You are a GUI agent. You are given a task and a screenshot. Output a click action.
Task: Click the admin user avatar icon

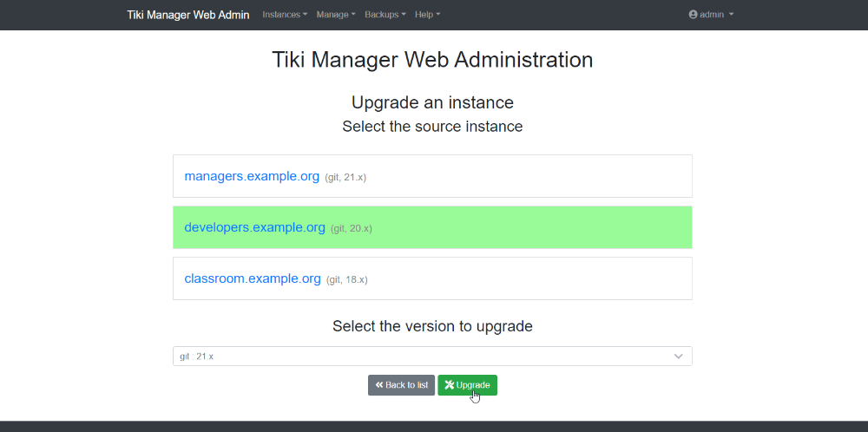coord(693,15)
